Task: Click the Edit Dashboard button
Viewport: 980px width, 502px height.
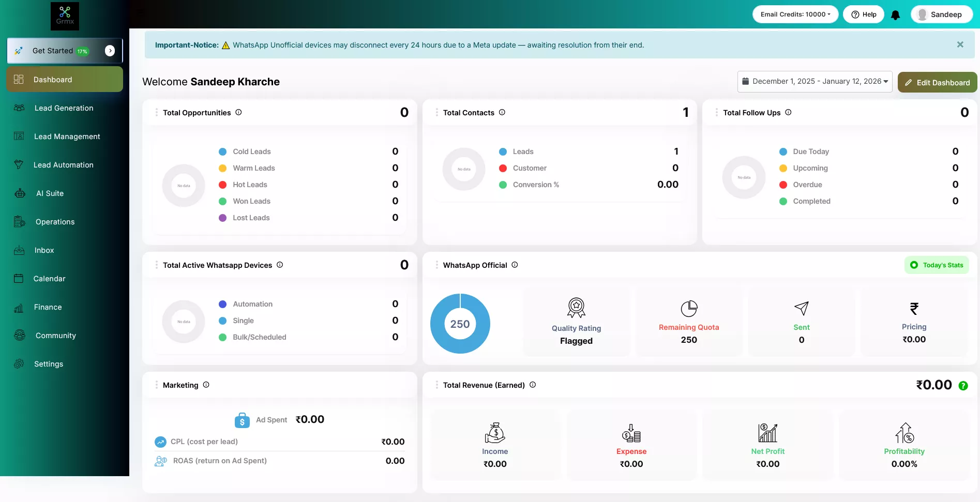Action: pyautogui.click(x=937, y=83)
